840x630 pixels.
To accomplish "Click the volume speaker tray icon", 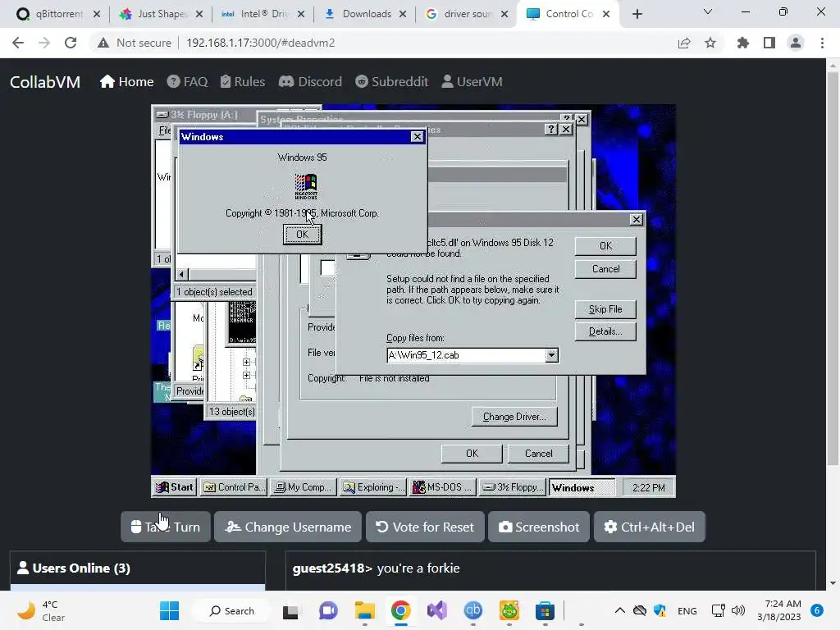I will click(738, 610).
